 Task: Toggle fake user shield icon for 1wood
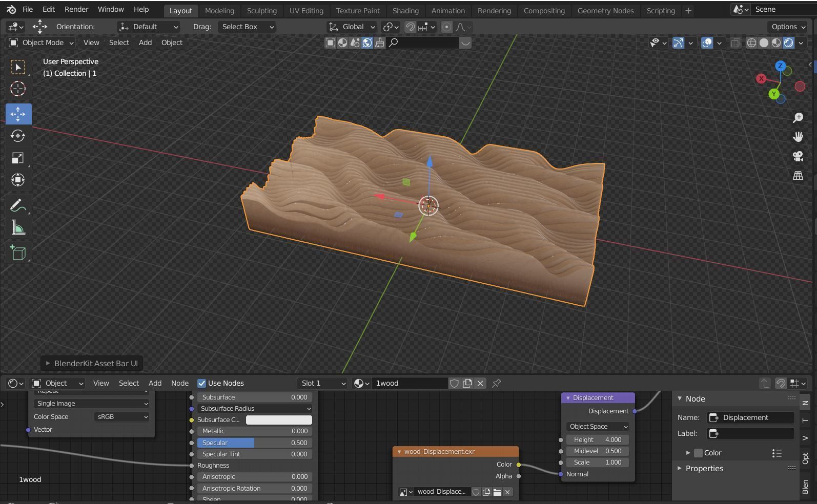454,383
